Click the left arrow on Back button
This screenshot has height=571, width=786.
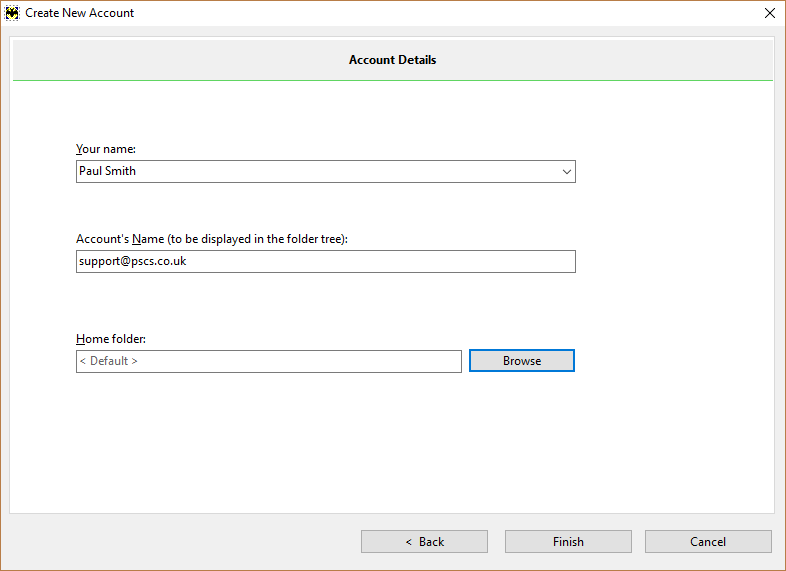pos(409,542)
